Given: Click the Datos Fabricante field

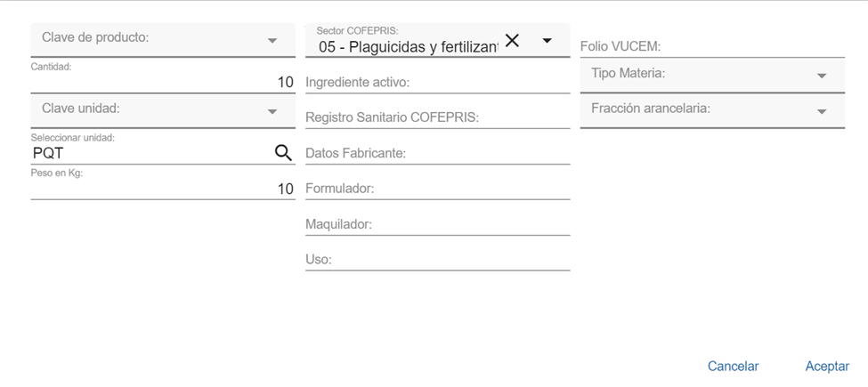Looking at the screenshot, I should tap(437, 154).
